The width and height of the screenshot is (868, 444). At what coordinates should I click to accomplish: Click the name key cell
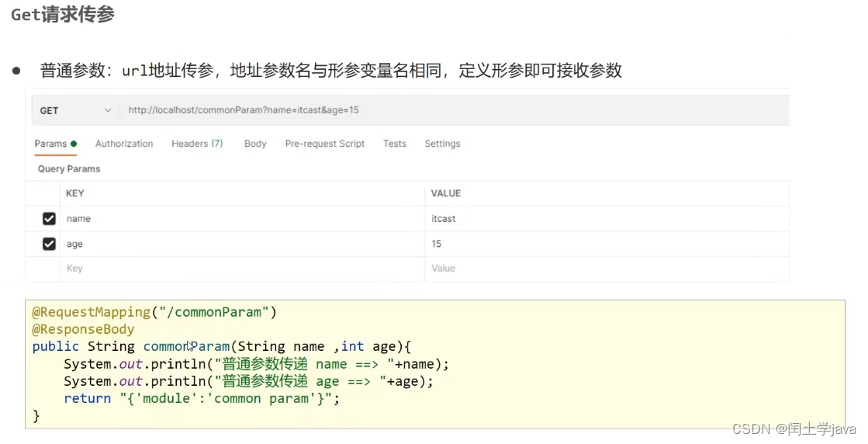(x=242, y=219)
